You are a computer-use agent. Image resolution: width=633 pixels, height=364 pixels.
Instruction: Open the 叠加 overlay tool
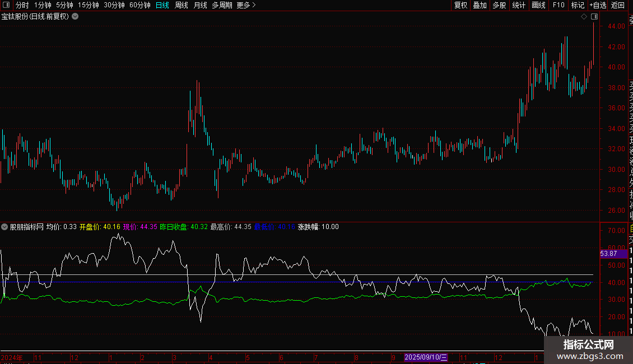(x=480, y=5)
